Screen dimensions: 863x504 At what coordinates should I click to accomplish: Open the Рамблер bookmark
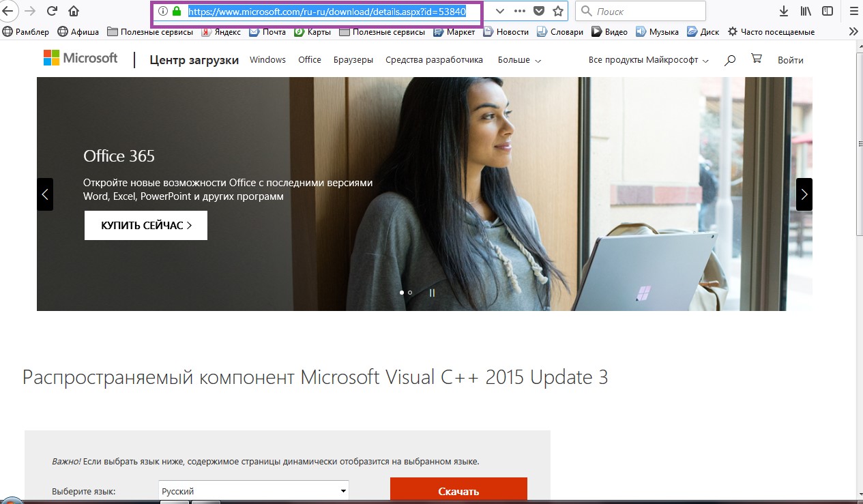click(x=26, y=31)
